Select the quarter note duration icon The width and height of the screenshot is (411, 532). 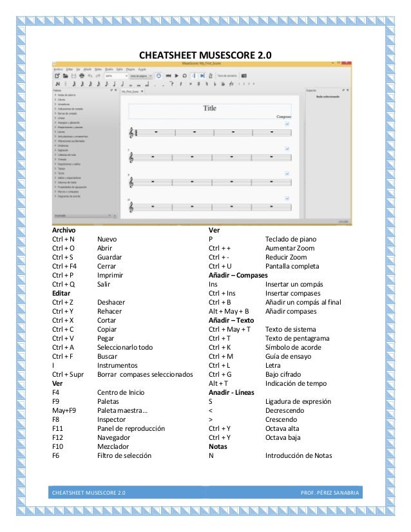(x=115, y=84)
